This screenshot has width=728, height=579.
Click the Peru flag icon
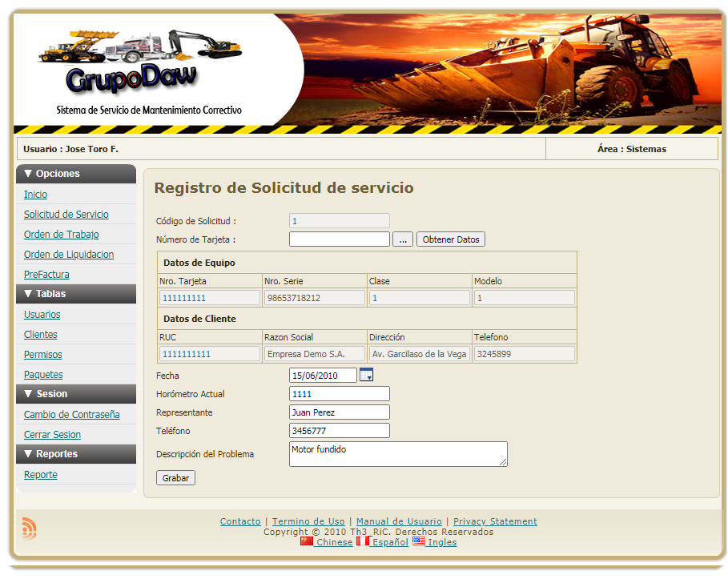click(x=363, y=541)
